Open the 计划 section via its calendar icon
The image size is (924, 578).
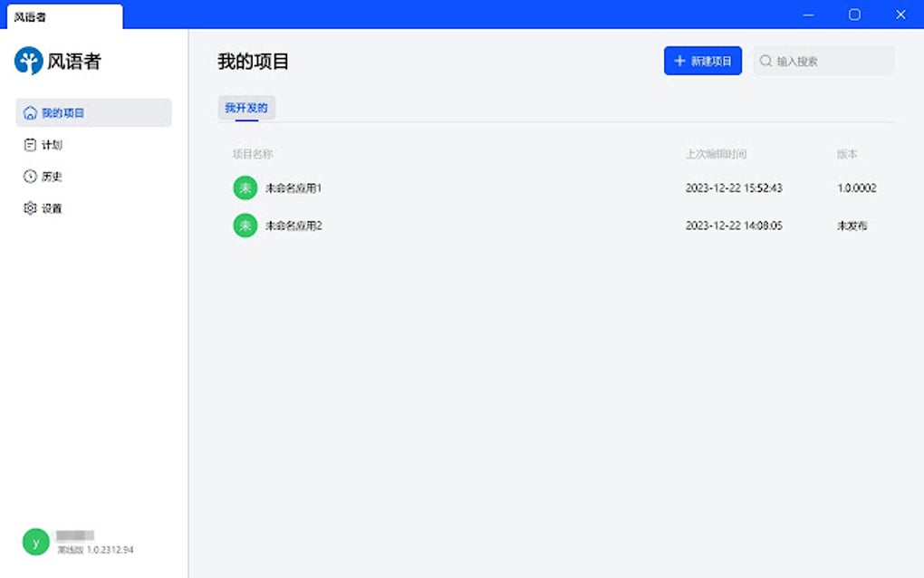click(30, 144)
